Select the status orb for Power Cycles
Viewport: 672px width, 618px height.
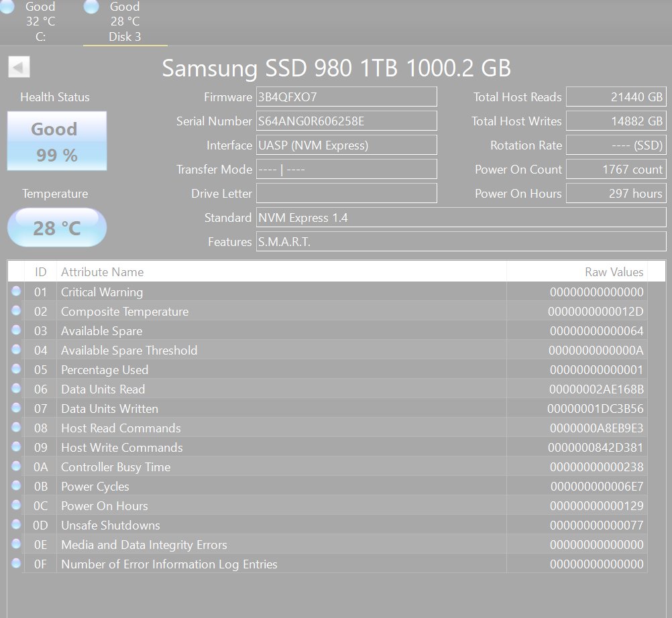pyautogui.click(x=16, y=486)
